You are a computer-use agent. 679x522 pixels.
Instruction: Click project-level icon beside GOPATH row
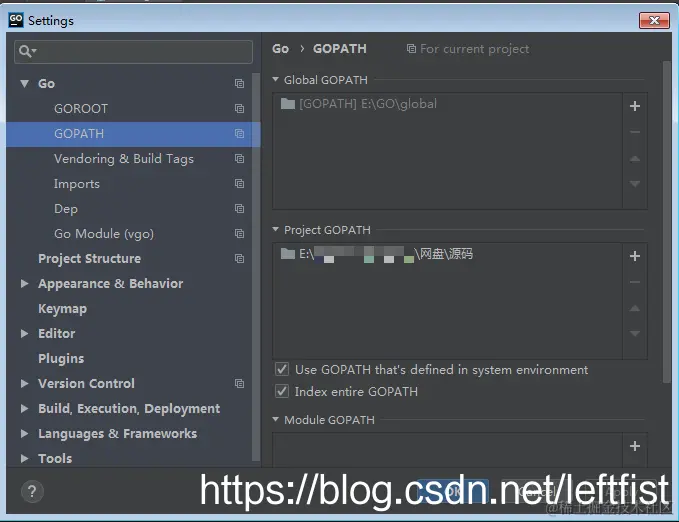click(239, 133)
